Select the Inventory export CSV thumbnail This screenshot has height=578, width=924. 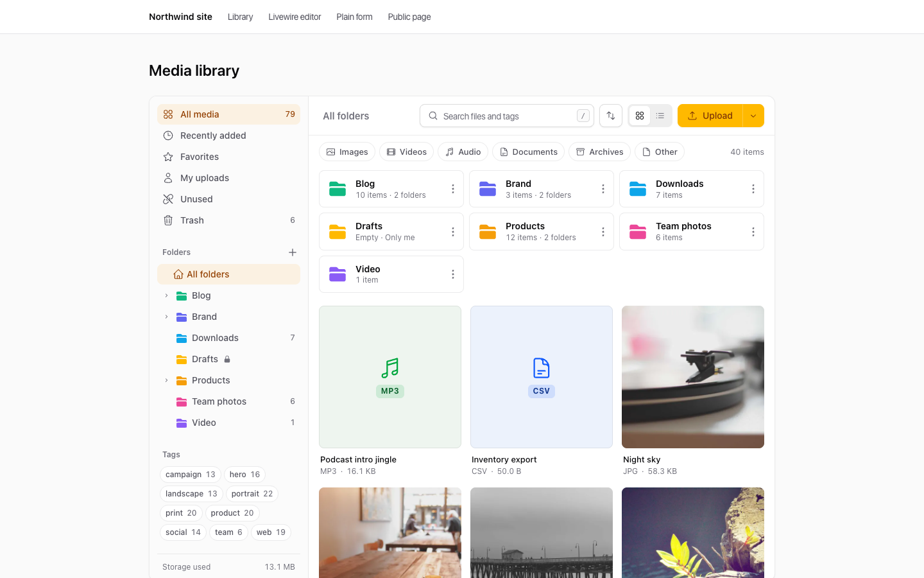click(x=542, y=377)
